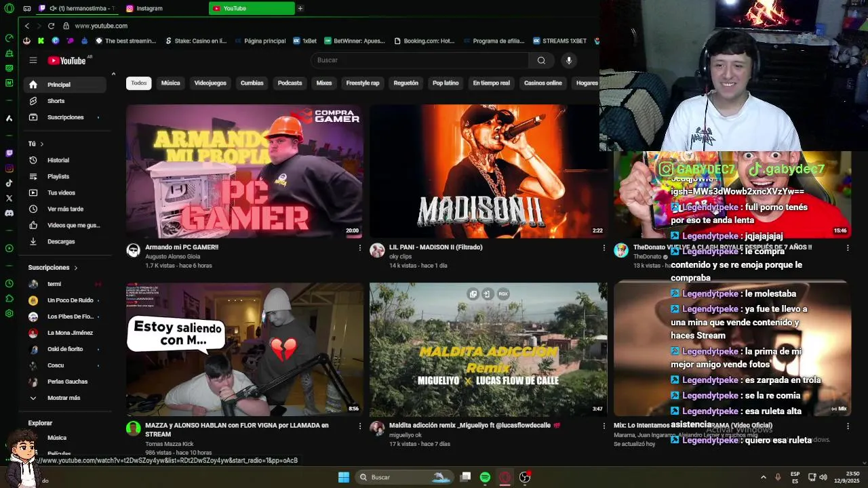Open the YouTube hamburger guide menu
Viewport: 868px width, 488px height.
[x=33, y=60]
